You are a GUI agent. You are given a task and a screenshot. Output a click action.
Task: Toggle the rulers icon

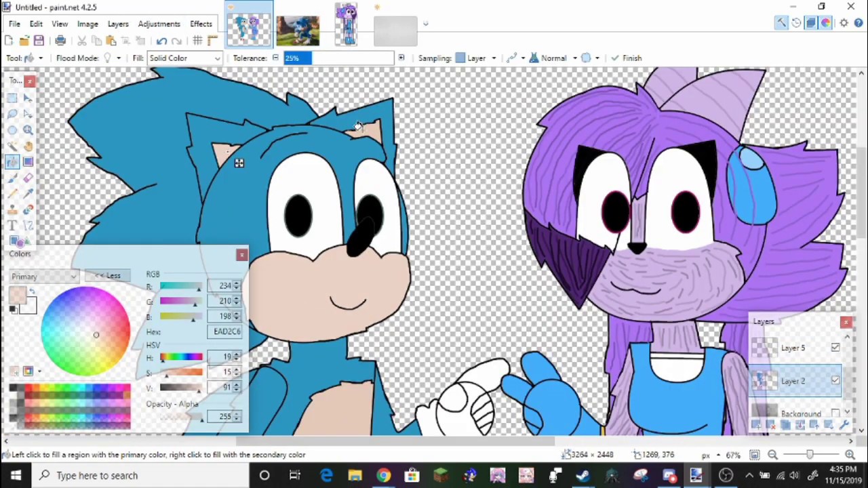coord(212,41)
